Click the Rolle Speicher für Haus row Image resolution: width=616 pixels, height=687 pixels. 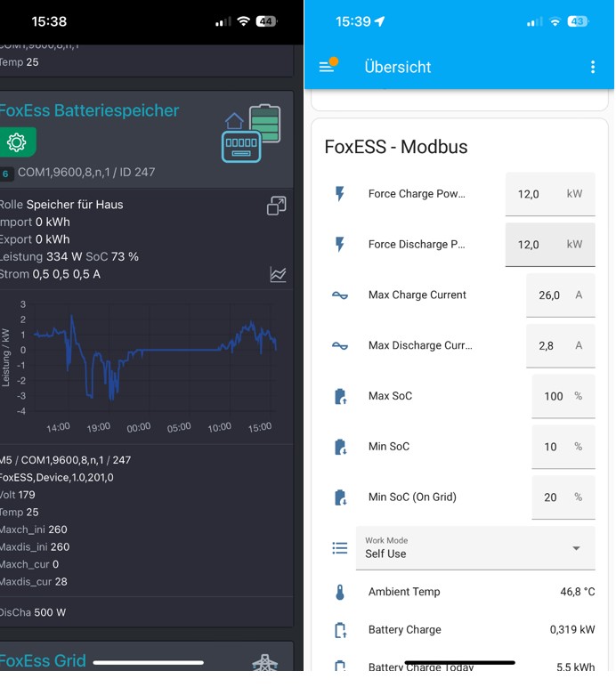[61, 205]
